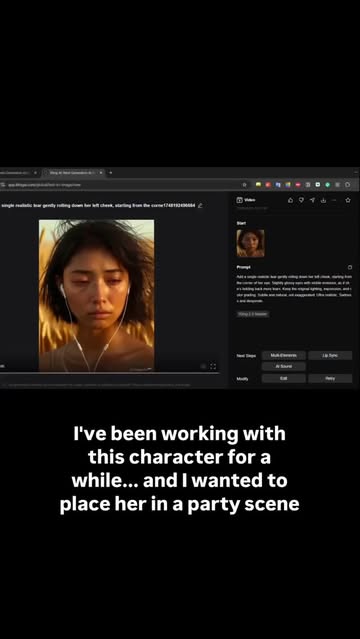This screenshot has width=360, height=639.
Task: Click the thumbs down icon
Action: pyautogui.click(x=301, y=200)
